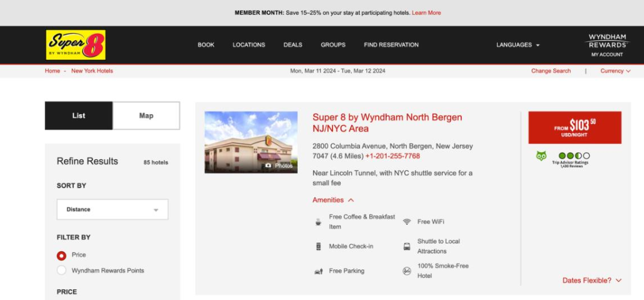This screenshot has width=644, height=300.
Task: Open the Groups menu
Action: click(x=333, y=44)
